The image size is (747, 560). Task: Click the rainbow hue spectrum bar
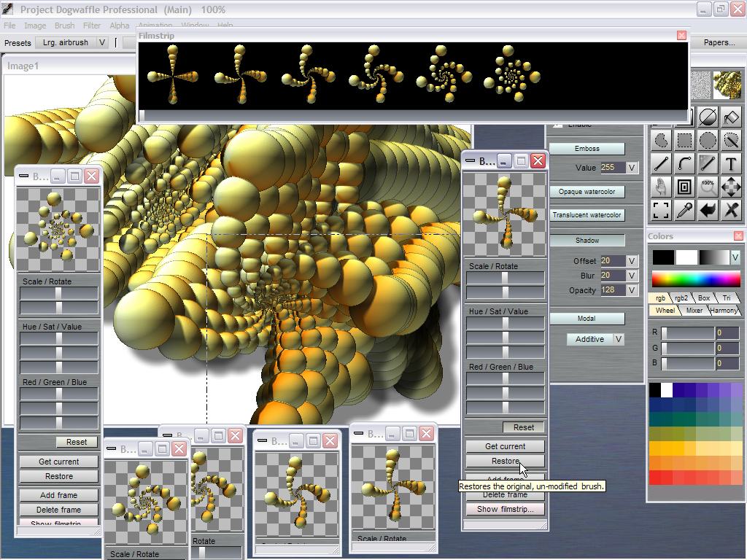tap(696, 279)
